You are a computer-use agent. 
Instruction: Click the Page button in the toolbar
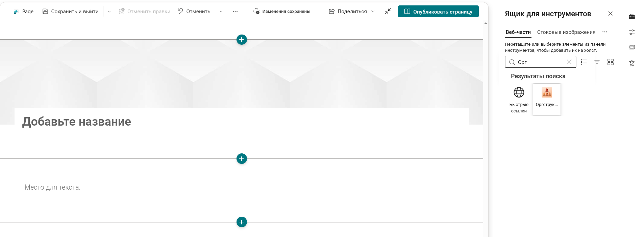pyautogui.click(x=23, y=12)
